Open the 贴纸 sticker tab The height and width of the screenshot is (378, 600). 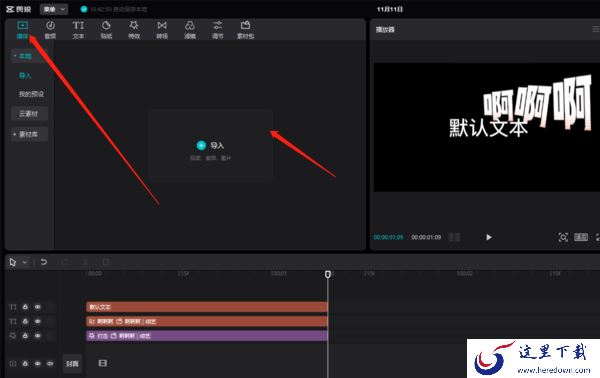click(x=106, y=30)
